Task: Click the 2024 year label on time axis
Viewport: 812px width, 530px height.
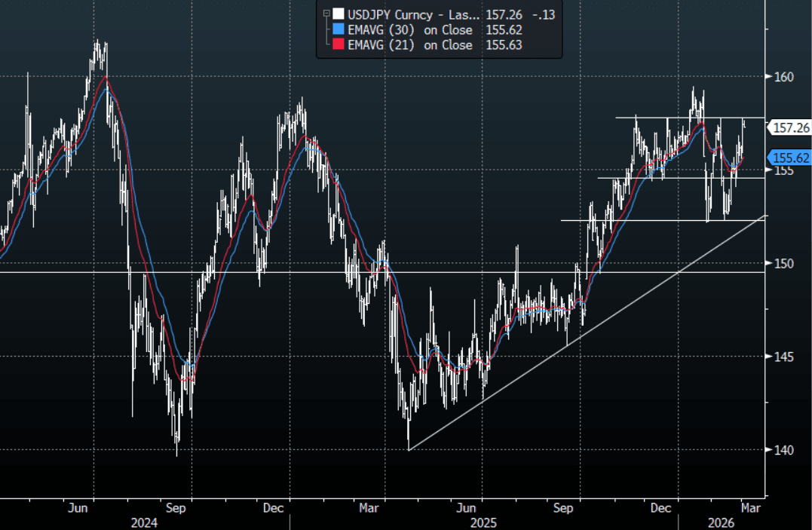Action: point(140,522)
